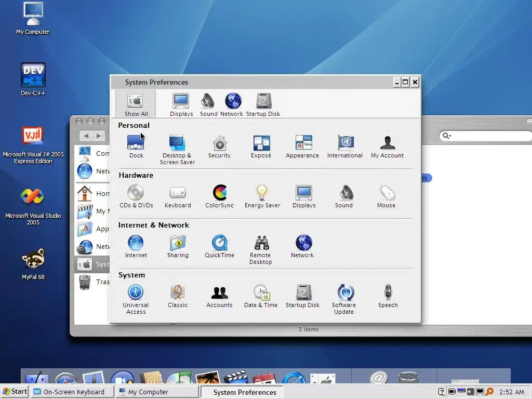The image size is (532, 399).
Task: Click the @ mail icon in the dock
Action: [x=378, y=377]
